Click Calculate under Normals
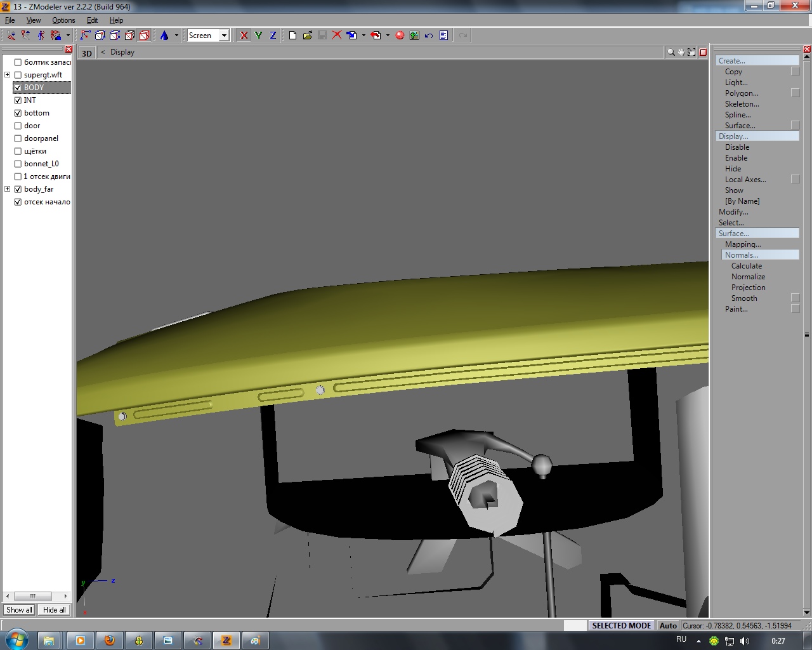Image resolution: width=812 pixels, height=650 pixels. (747, 266)
